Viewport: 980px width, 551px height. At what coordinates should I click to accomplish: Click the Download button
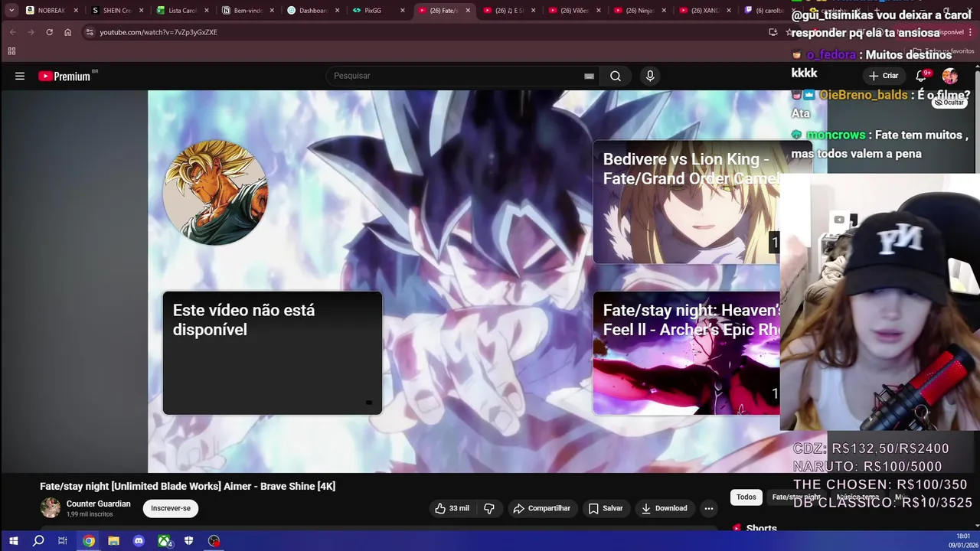pyautogui.click(x=664, y=508)
